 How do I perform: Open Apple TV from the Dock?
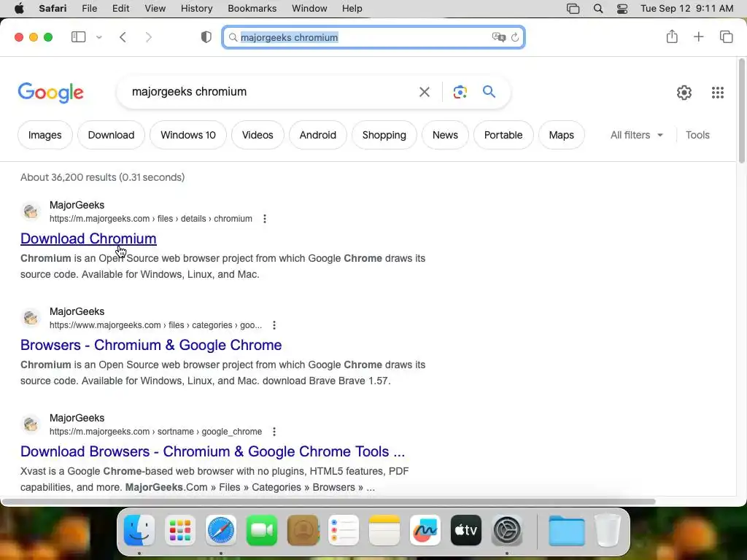466,531
